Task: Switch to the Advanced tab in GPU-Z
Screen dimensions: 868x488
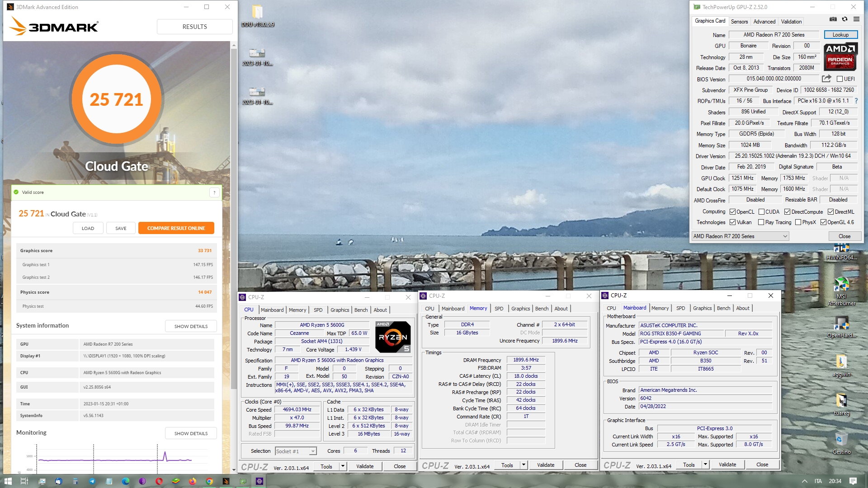Action: (x=764, y=22)
